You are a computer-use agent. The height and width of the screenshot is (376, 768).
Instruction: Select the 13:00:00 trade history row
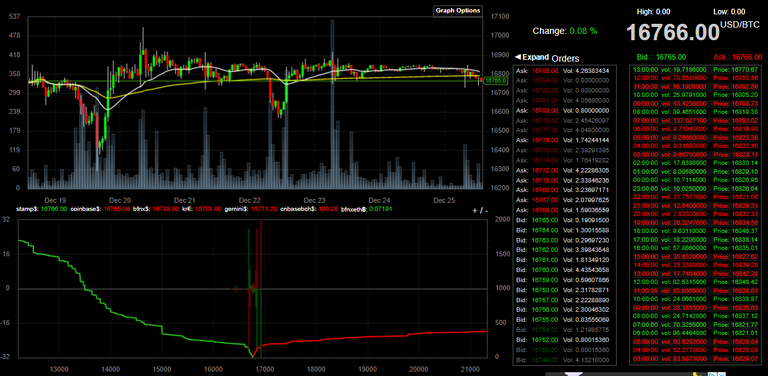696,70
